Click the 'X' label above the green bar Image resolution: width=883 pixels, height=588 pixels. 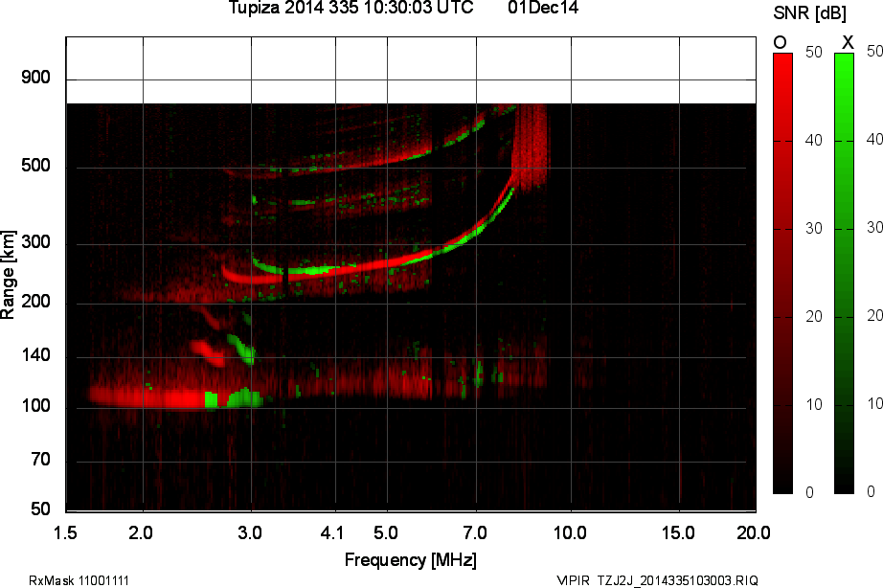click(848, 42)
